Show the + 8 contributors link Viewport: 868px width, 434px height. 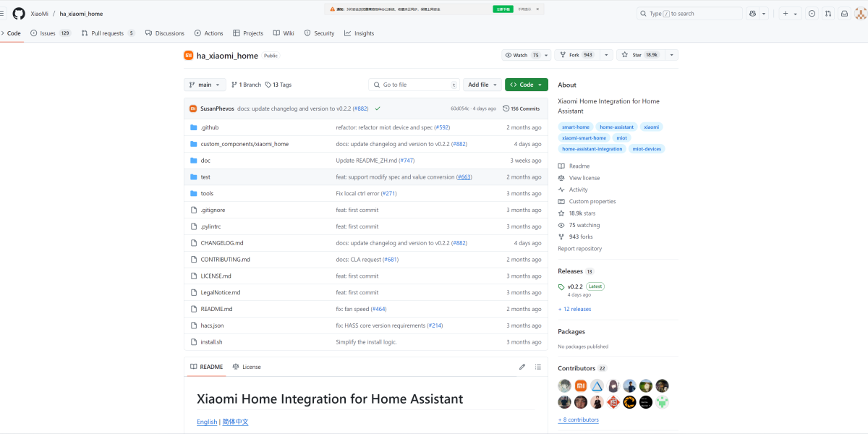[x=578, y=420]
